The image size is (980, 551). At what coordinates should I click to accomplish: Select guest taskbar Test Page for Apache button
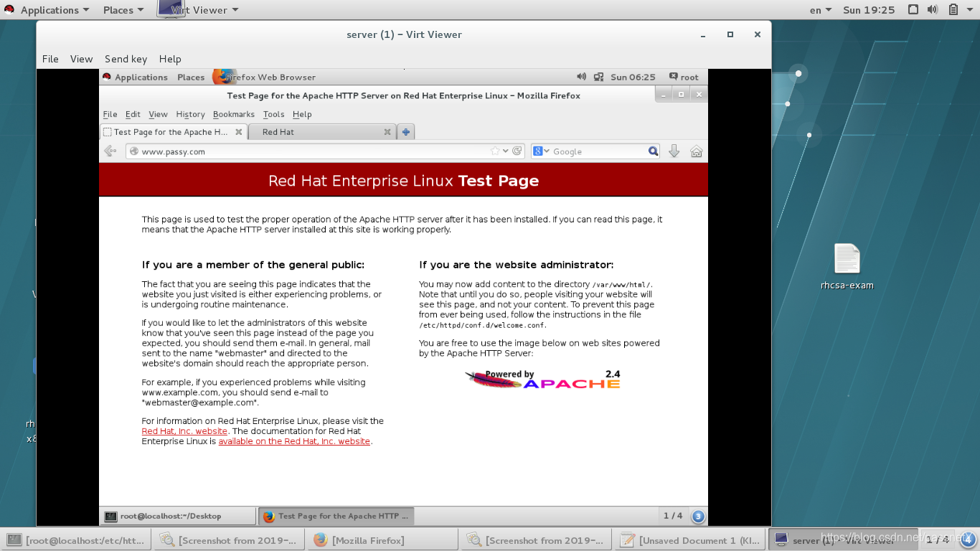[336, 516]
